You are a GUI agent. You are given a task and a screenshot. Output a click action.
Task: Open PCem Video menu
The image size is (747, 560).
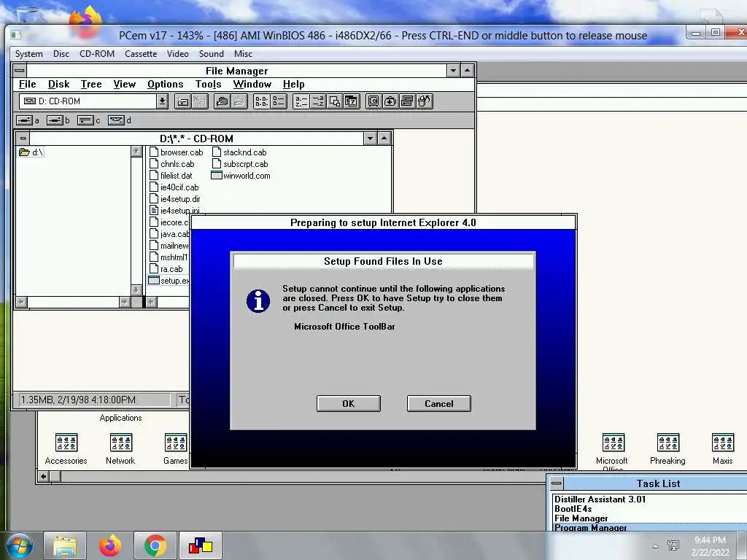click(x=178, y=54)
